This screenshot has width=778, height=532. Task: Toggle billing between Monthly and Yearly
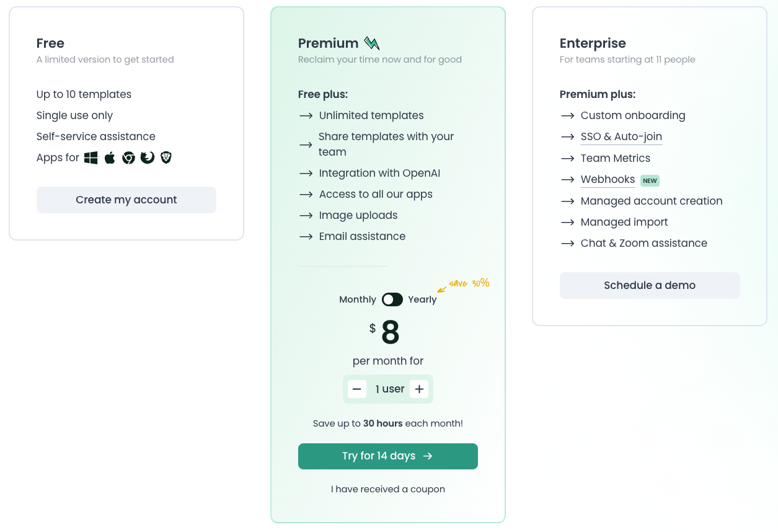point(392,300)
